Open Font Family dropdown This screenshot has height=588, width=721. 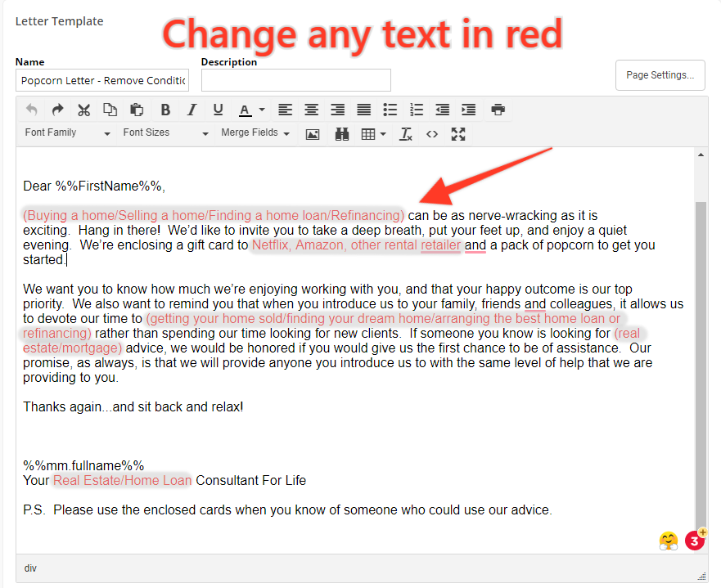coord(68,132)
